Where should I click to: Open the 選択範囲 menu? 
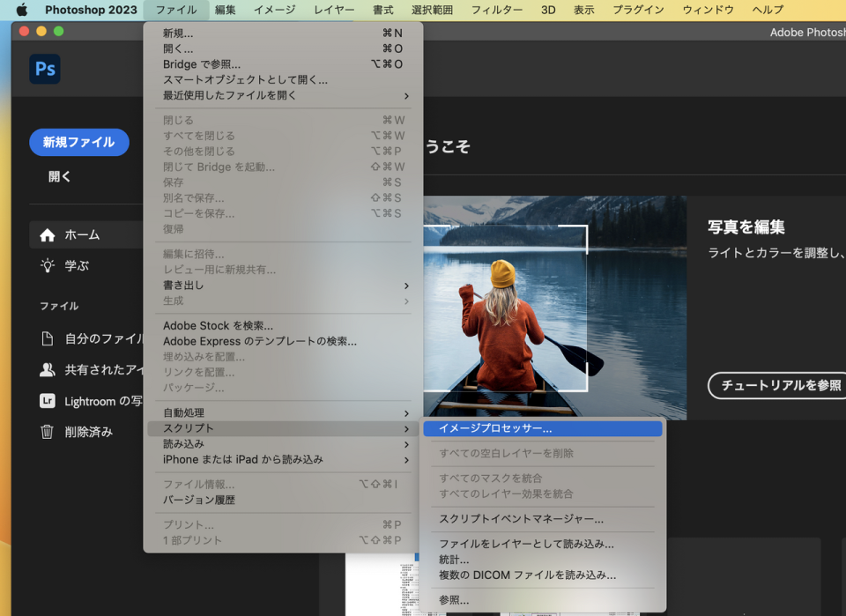(x=432, y=10)
